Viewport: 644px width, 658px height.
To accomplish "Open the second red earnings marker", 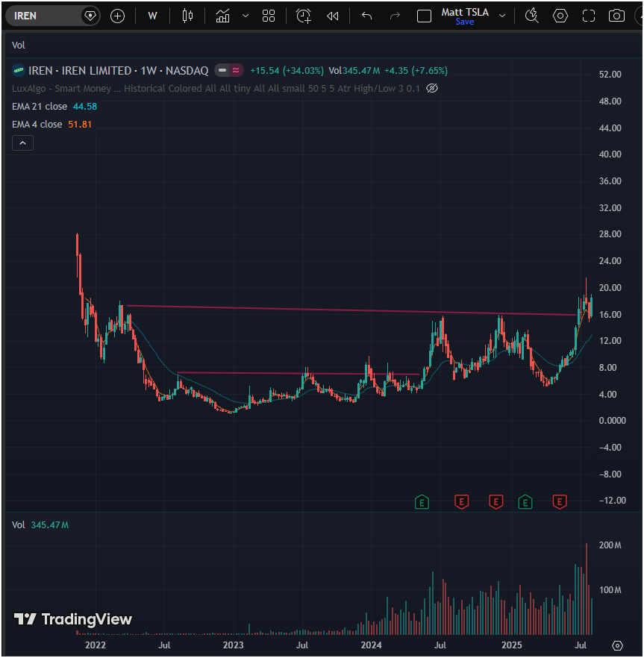I will point(495,502).
